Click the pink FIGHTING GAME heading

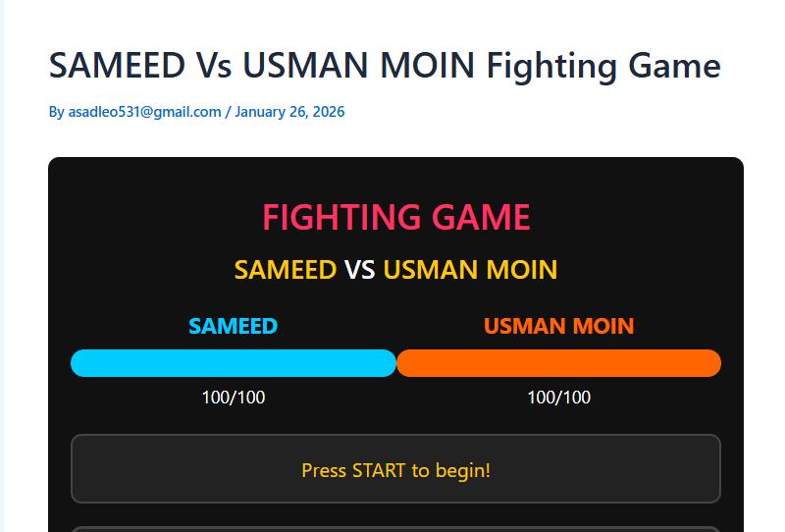pos(396,217)
